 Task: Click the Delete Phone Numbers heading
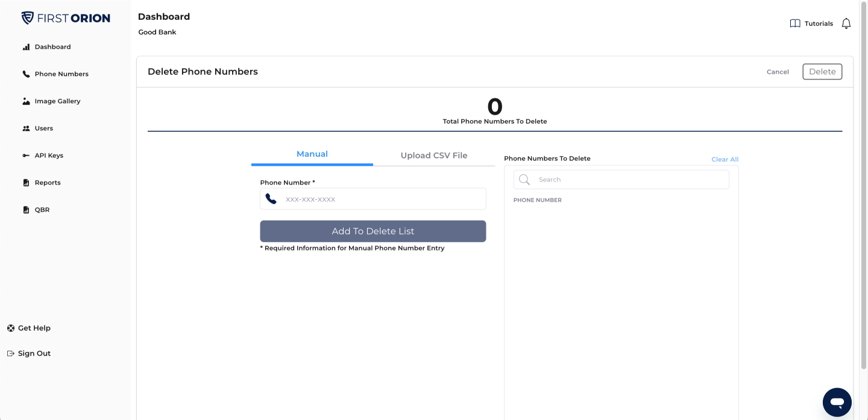203,72
